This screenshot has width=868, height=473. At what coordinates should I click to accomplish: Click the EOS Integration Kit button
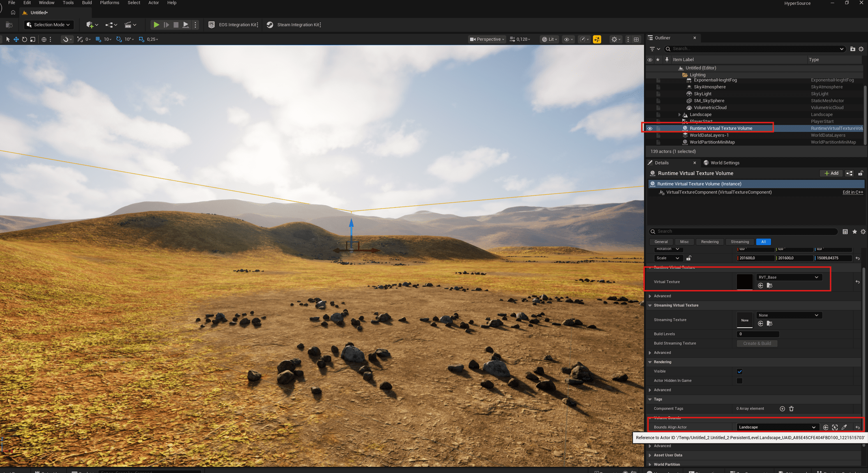233,25
